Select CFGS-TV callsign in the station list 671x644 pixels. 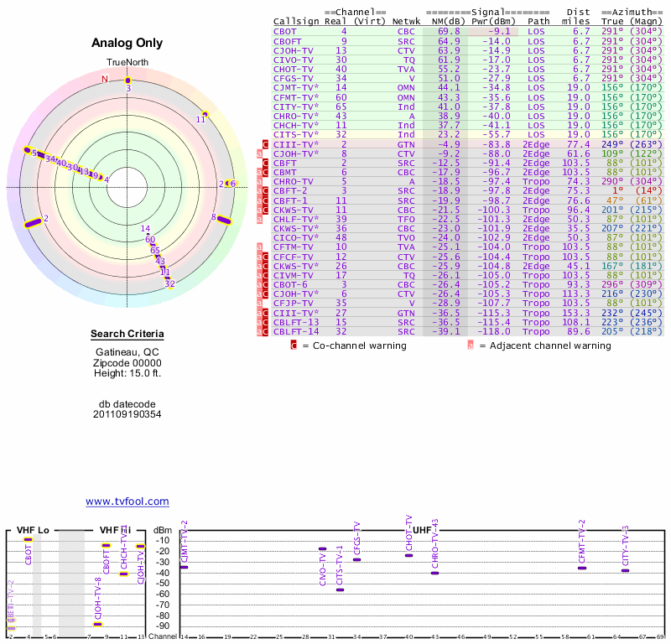tap(290, 78)
